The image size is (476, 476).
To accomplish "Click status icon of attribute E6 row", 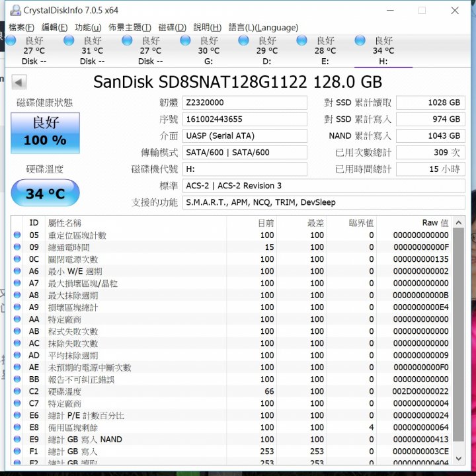I will [x=17, y=415].
